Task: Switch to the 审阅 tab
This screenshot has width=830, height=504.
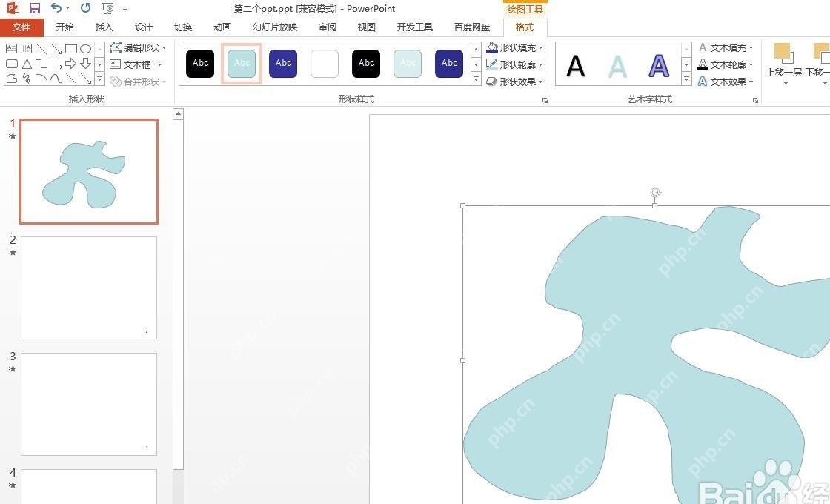Action: [328, 27]
